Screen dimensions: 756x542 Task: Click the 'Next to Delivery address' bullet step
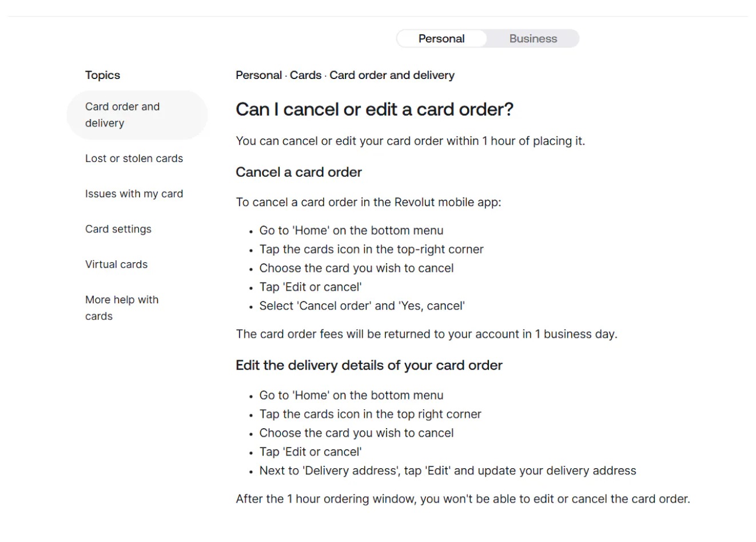pyautogui.click(x=447, y=471)
